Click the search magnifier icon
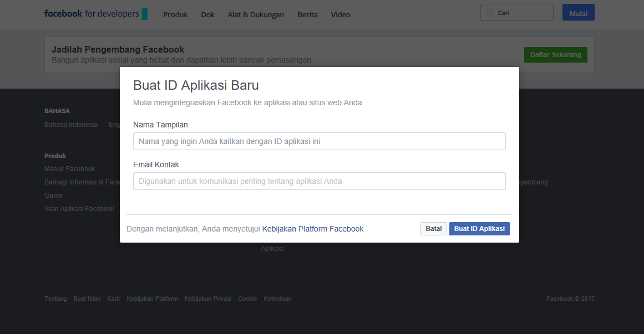Image resolution: width=644 pixels, height=334 pixels. 490,12
